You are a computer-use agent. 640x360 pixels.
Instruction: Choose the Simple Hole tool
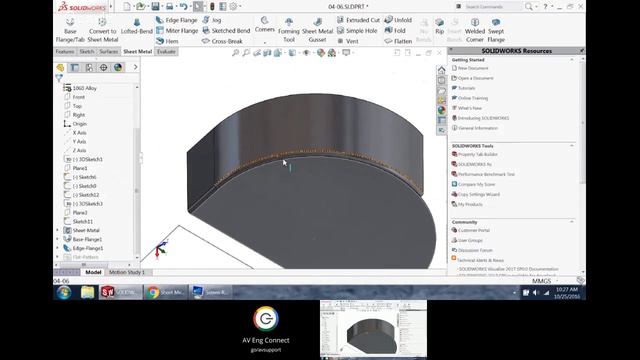pos(357,31)
